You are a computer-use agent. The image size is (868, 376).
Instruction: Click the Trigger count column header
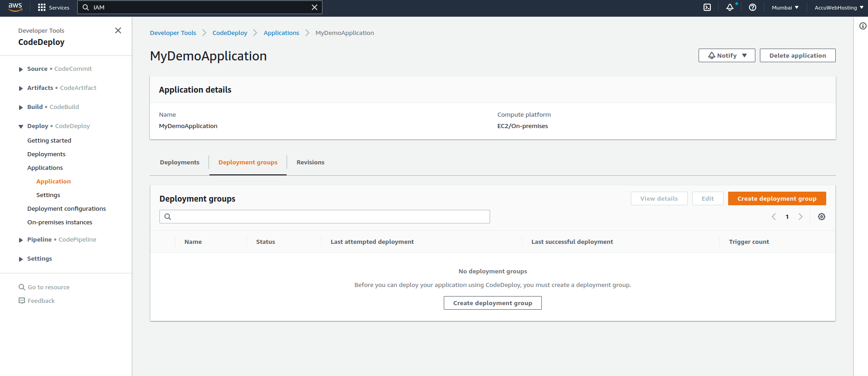749,242
